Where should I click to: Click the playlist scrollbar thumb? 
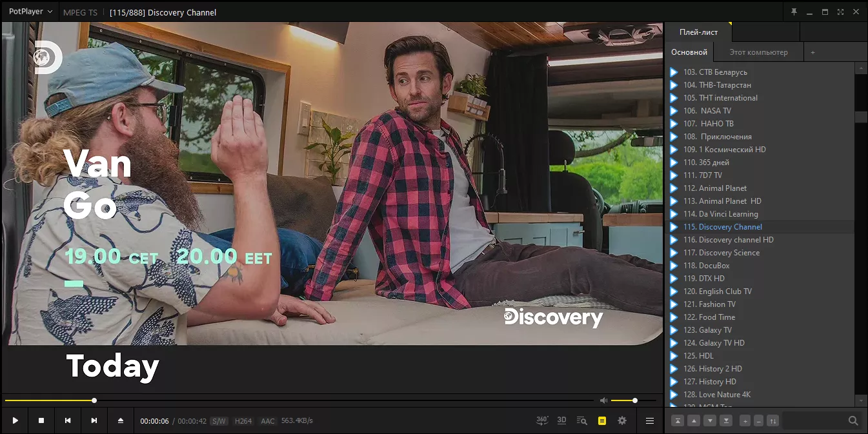[861, 117]
